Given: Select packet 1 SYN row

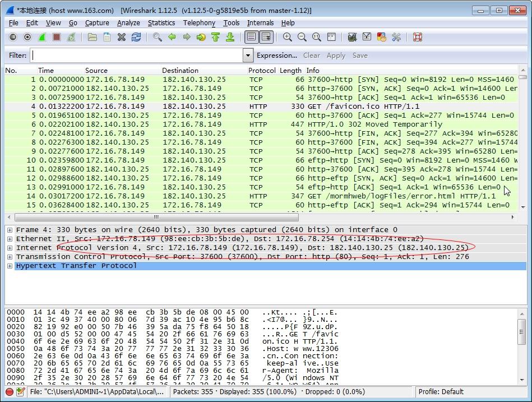Looking at the screenshot, I should tap(261, 80).
